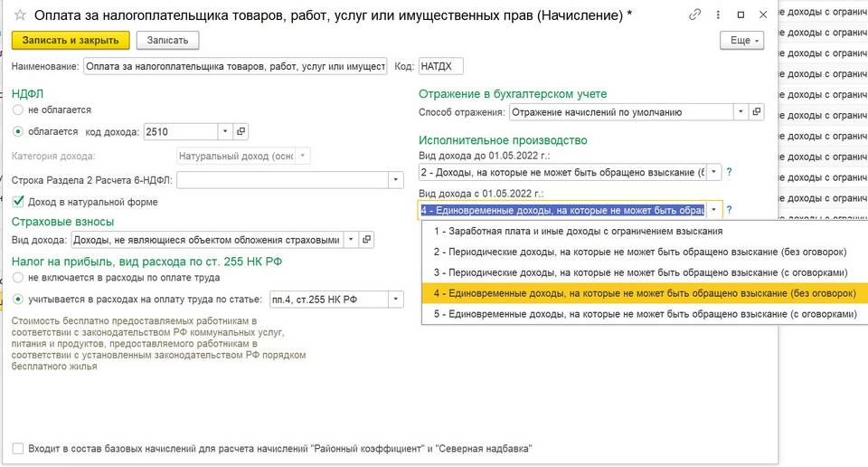This screenshot has height=467, width=868.
Task: Select 'не включается в расходы по оплате труда'
Action: coord(19,278)
